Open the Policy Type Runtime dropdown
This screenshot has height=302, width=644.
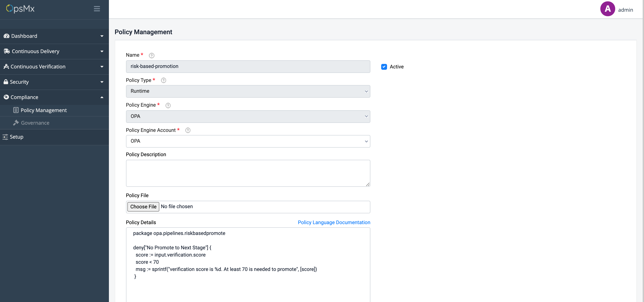tap(248, 91)
